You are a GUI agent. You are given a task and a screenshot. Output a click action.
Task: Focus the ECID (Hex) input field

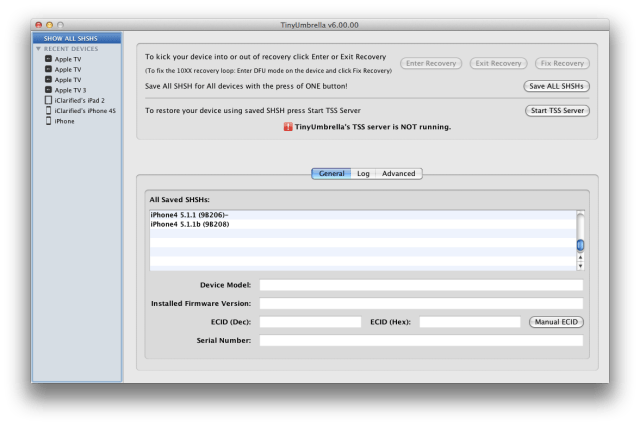tap(469, 322)
